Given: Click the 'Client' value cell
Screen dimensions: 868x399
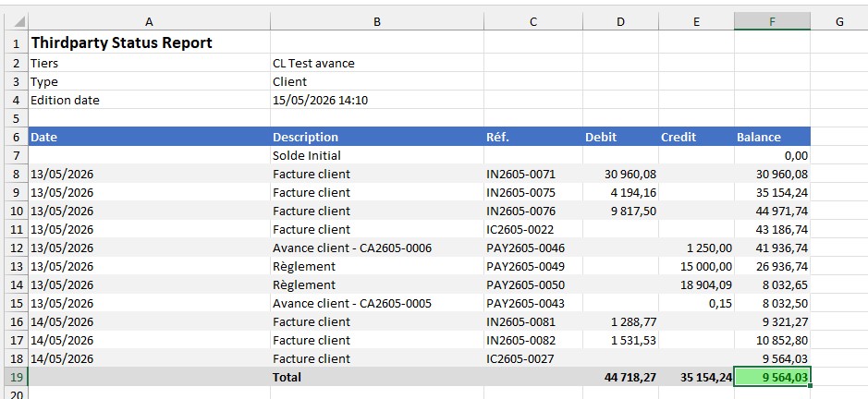Looking at the screenshot, I should click(x=377, y=81).
